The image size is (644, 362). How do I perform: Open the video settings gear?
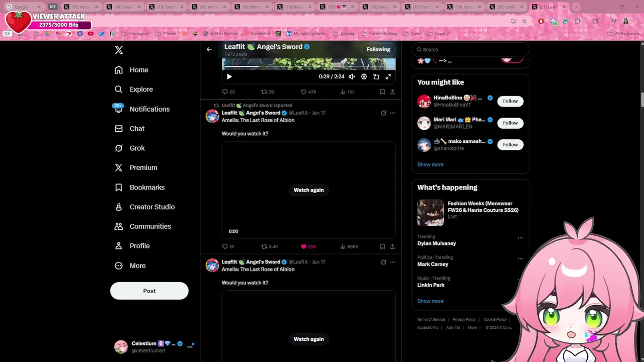tap(364, 76)
